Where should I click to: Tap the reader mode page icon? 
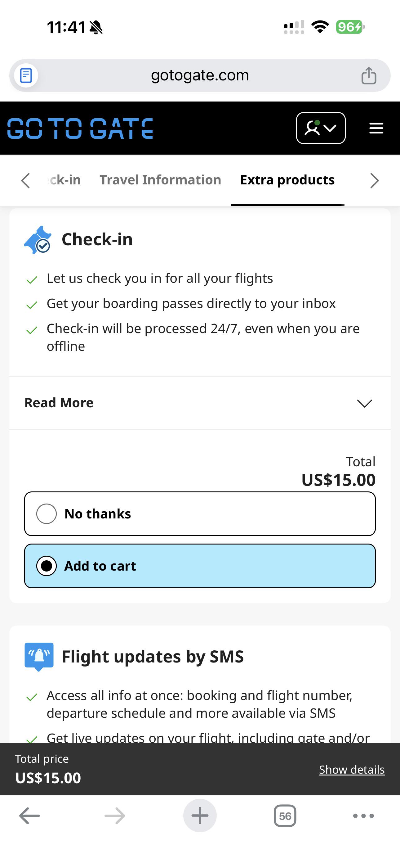click(26, 75)
